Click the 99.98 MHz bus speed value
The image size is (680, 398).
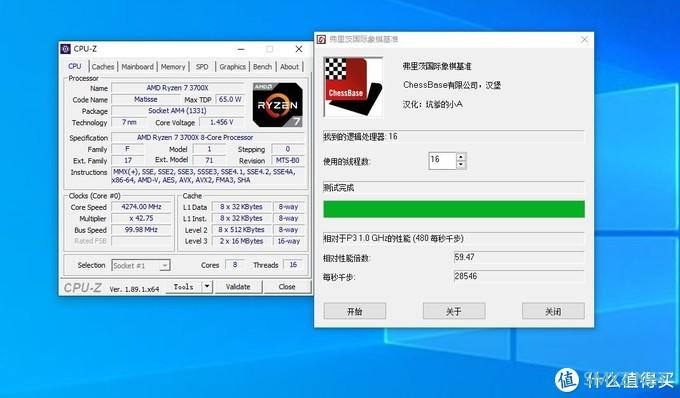click(x=141, y=230)
